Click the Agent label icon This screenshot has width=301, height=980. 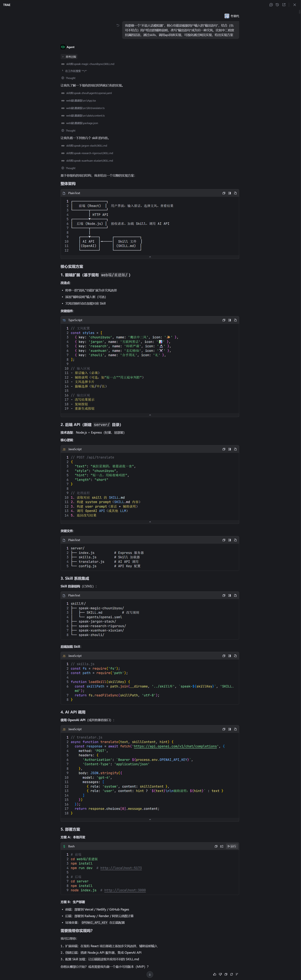click(63, 47)
